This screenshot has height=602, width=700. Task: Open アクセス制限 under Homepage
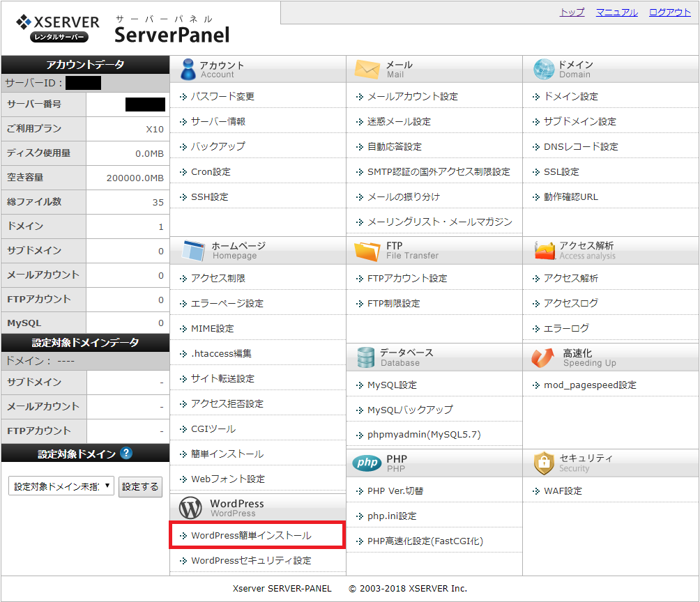pyautogui.click(x=218, y=279)
